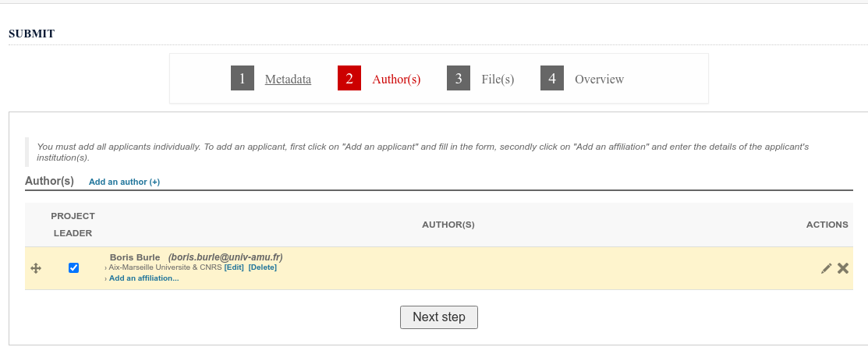
Task: Click the Boris Burle author name
Action: 135,257
